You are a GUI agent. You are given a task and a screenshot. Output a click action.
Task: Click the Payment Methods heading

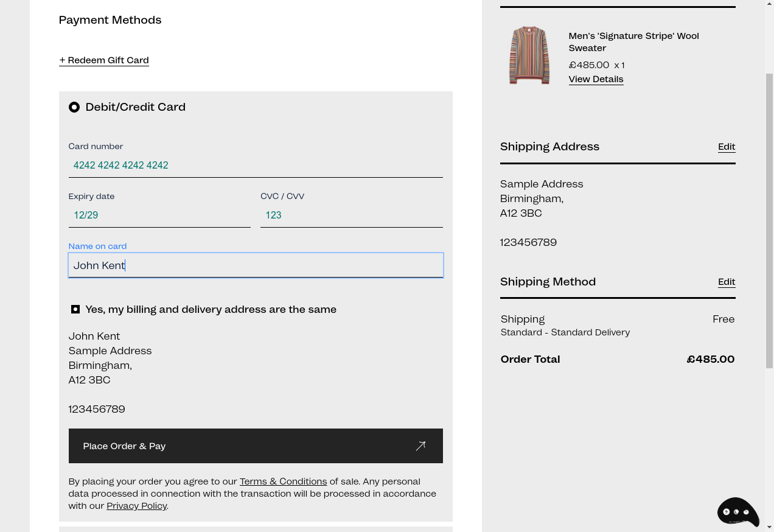(x=110, y=19)
